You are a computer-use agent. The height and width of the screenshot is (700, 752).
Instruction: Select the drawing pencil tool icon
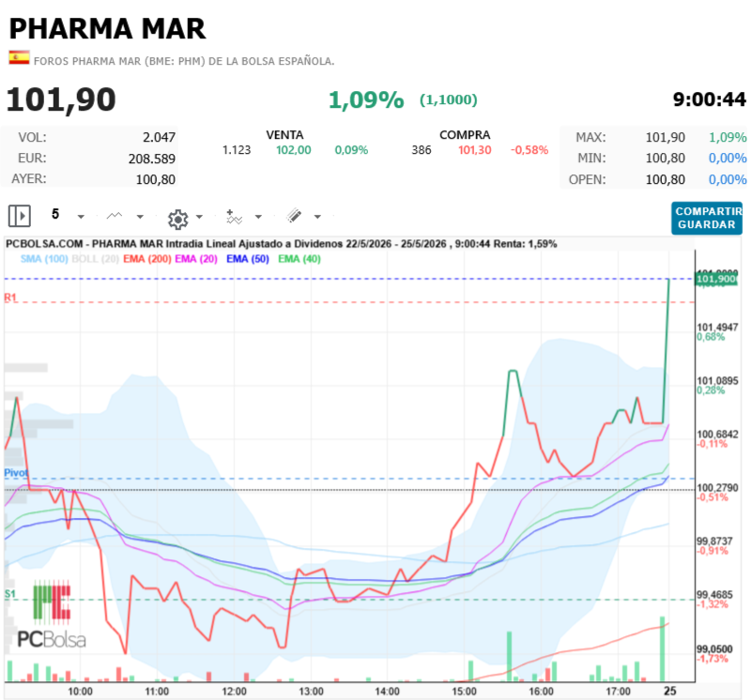(x=294, y=216)
